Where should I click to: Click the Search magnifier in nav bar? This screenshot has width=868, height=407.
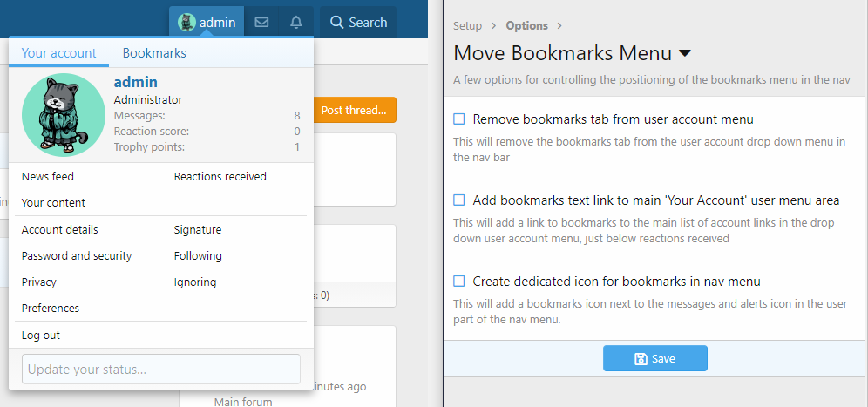tap(337, 23)
